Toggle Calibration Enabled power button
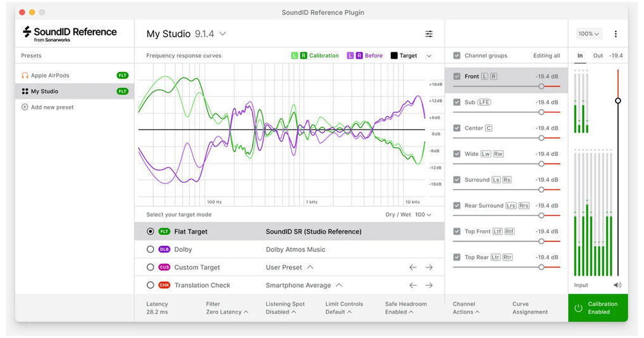This screenshot has height=338, width=644. click(578, 308)
